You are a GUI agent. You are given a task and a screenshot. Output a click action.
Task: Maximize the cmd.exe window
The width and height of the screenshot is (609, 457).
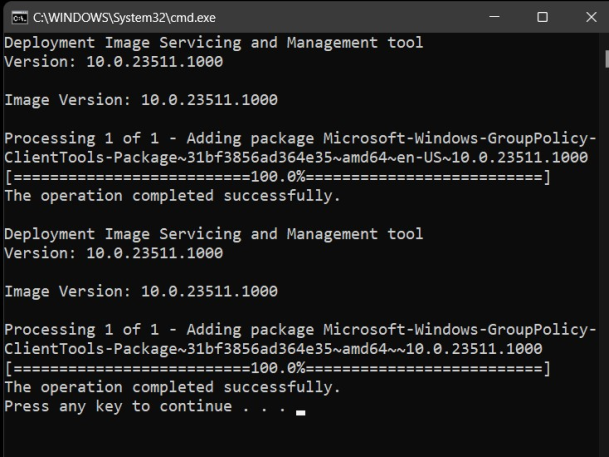tap(542, 17)
